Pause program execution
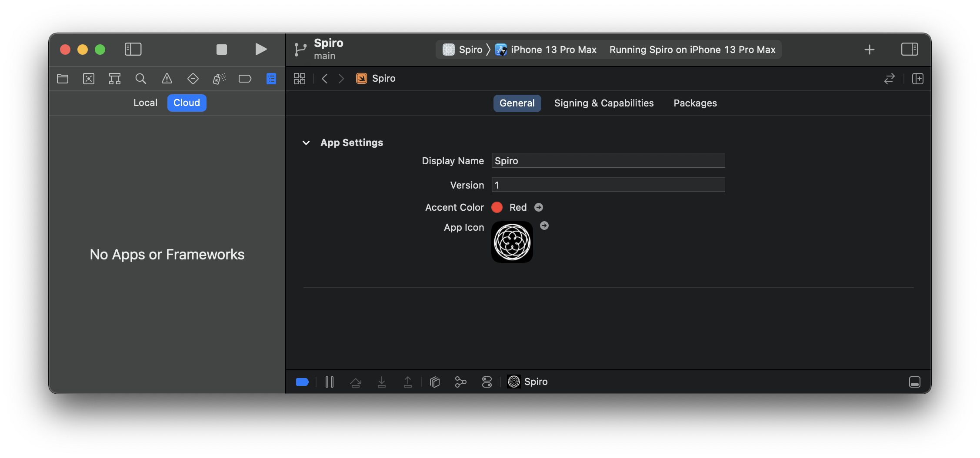This screenshot has width=980, height=458. (x=330, y=382)
